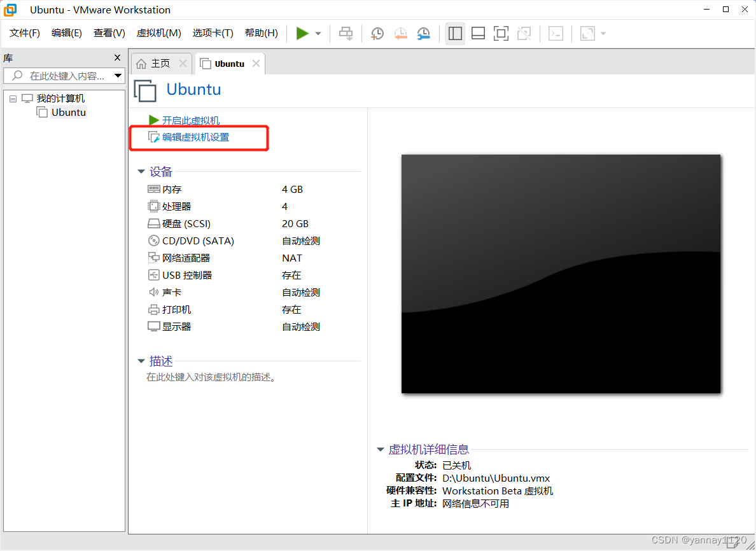Collapse the 描述 section

click(141, 361)
